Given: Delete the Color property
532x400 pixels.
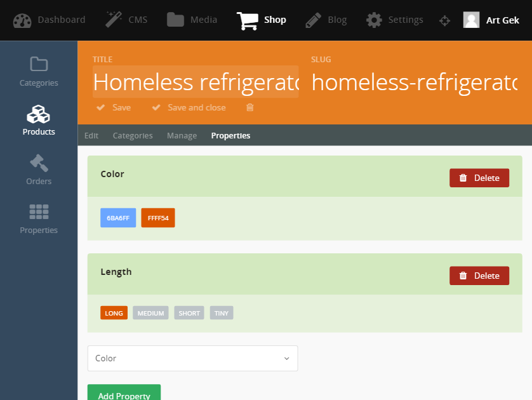Looking at the screenshot, I should click(479, 178).
